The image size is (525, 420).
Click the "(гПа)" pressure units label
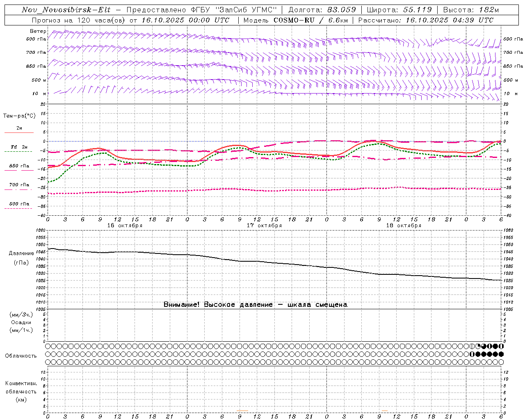click(21, 262)
